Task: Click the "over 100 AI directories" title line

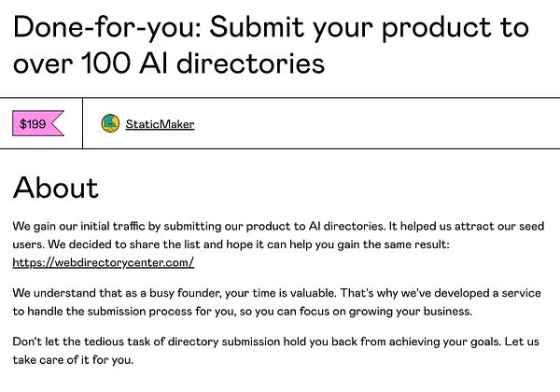Action: [x=169, y=63]
